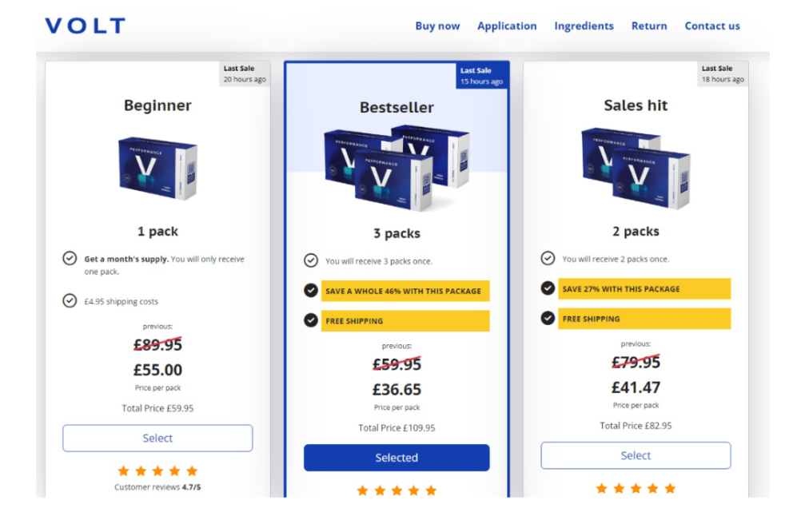Image resolution: width=793 pixels, height=532 pixels.
Task: Open the Ingredients page link
Action: click(584, 26)
